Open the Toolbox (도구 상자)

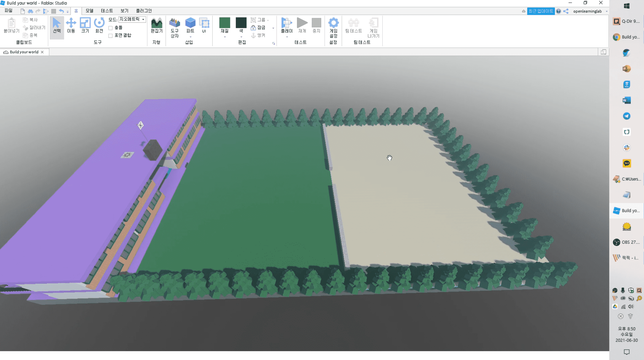point(175,28)
